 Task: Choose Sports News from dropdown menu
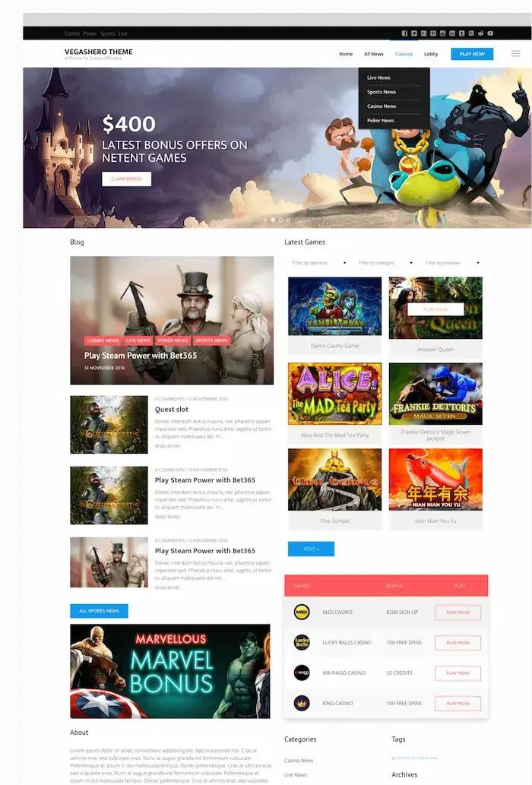[382, 92]
